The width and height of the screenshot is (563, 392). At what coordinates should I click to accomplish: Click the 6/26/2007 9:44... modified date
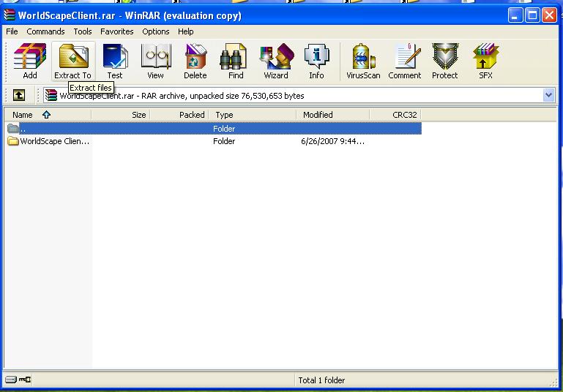[x=333, y=141]
